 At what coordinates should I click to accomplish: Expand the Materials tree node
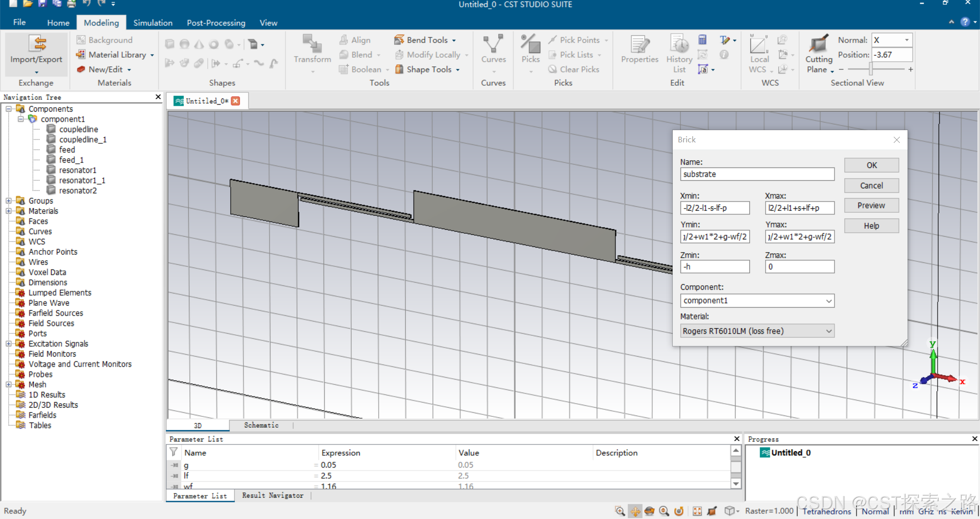tap(9, 211)
